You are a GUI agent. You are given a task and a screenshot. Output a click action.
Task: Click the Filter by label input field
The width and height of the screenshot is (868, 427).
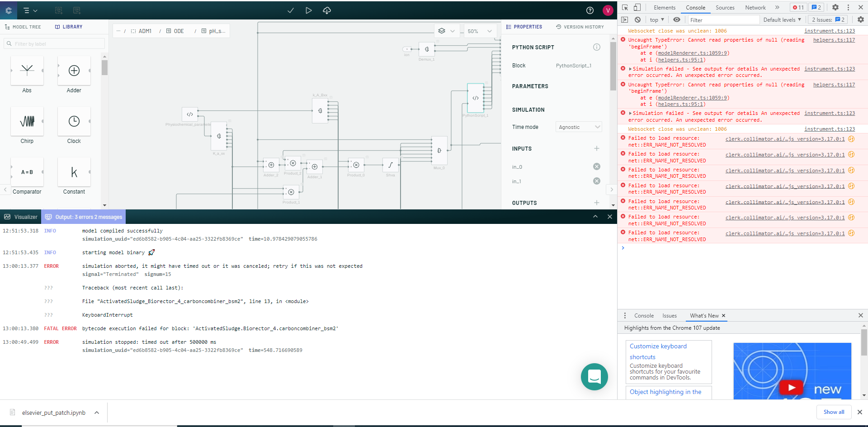click(x=54, y=43)
